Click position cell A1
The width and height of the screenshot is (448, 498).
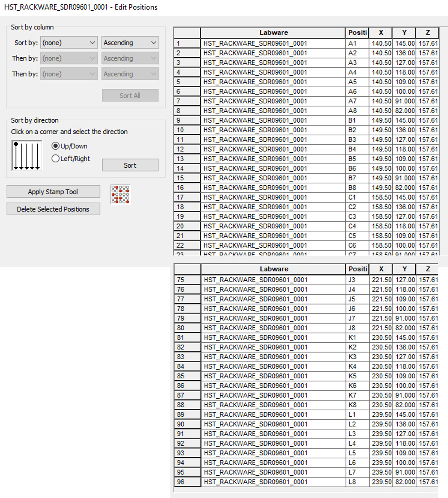[357, 43]
